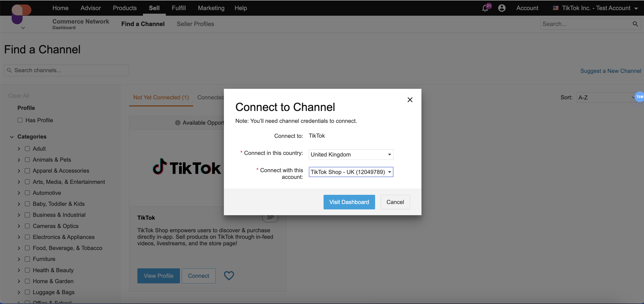644x304 pixels.
Task: Expand the Apparel & Accessories category
Action: tap(19, 171)
